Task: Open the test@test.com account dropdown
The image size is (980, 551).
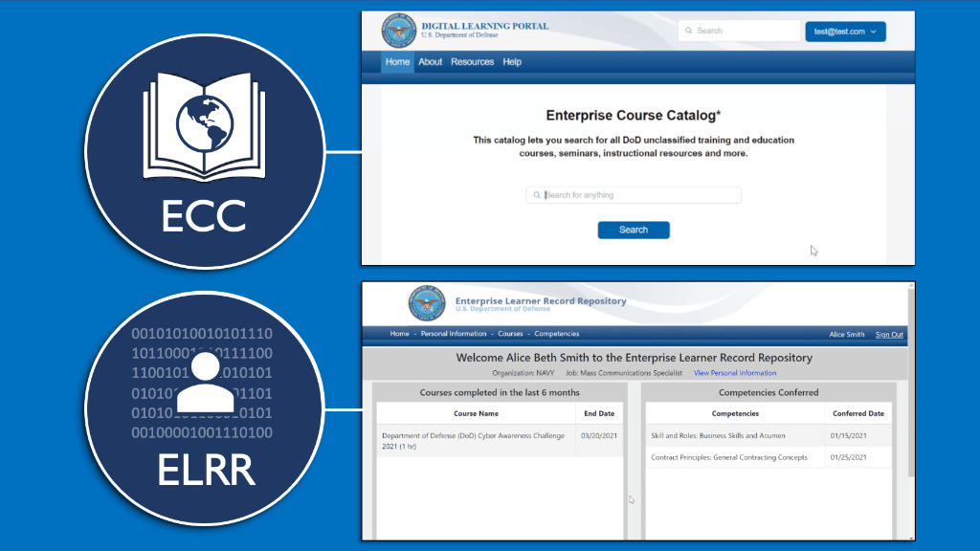Action: coord(845,32)
